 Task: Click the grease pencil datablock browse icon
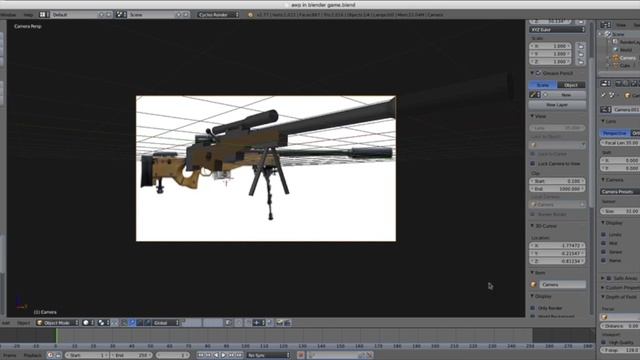coord(535,95)
